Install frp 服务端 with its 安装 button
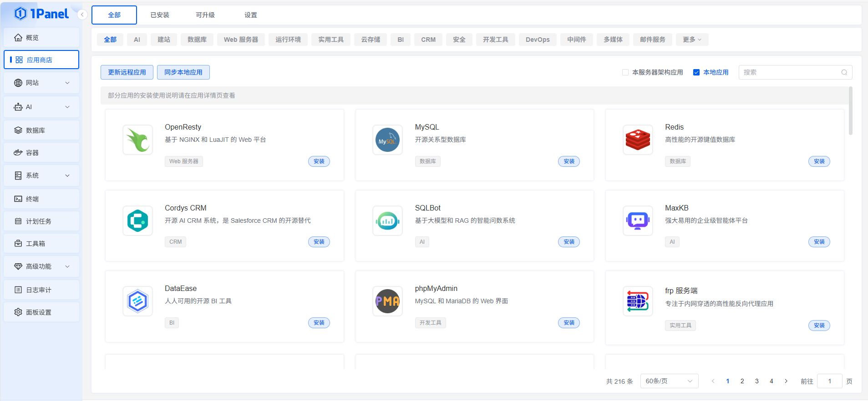 click(819, 326)
